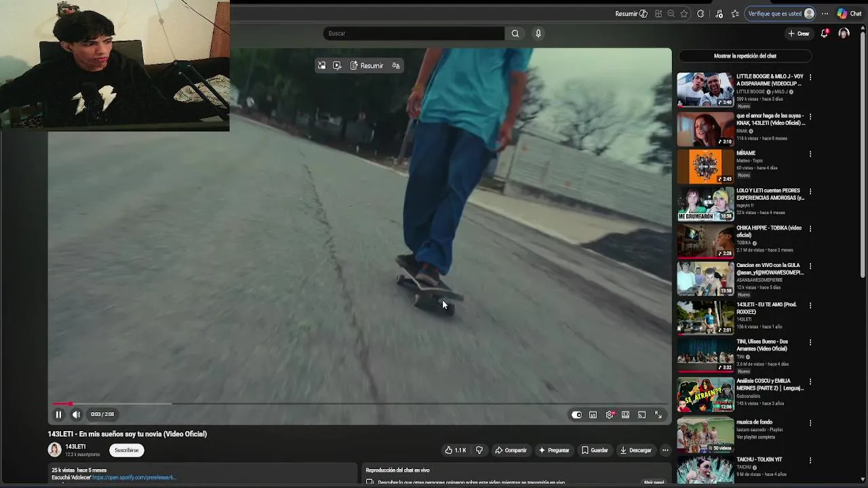Cast video to a device icon
Viewport: 868px width, 488px height.
point(642,415)
